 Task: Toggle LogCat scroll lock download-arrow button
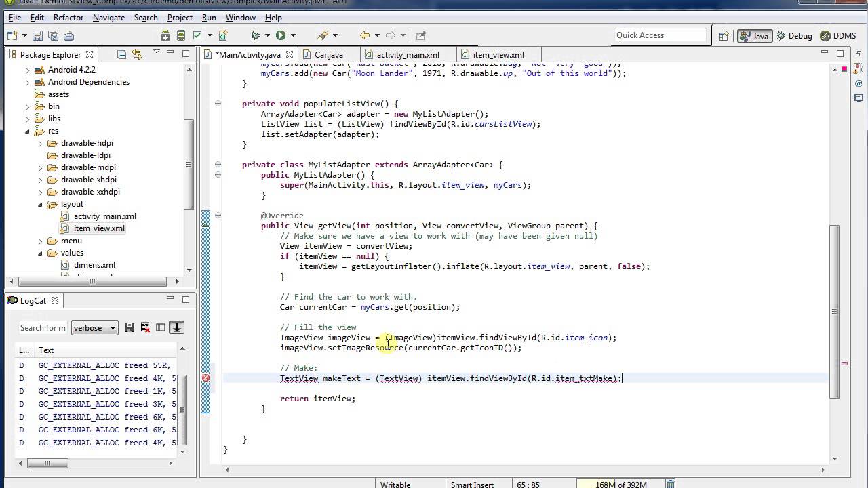point(176,327)
